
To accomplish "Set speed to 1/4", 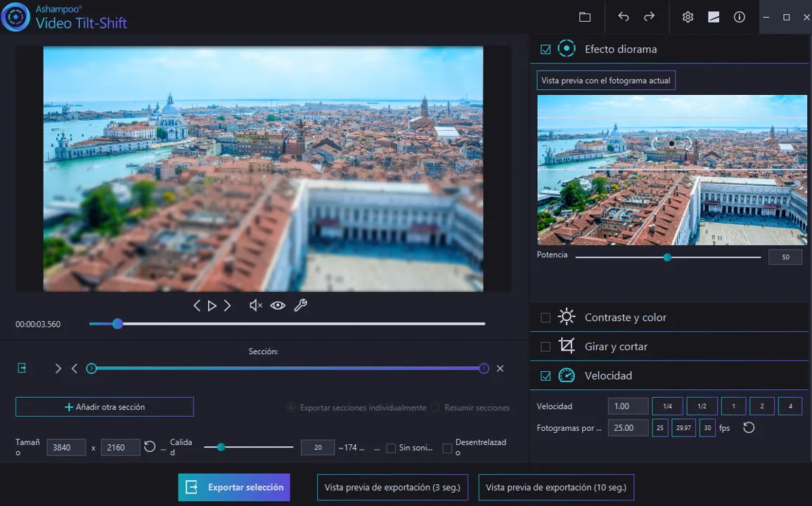I will click(x=667, y=406).
